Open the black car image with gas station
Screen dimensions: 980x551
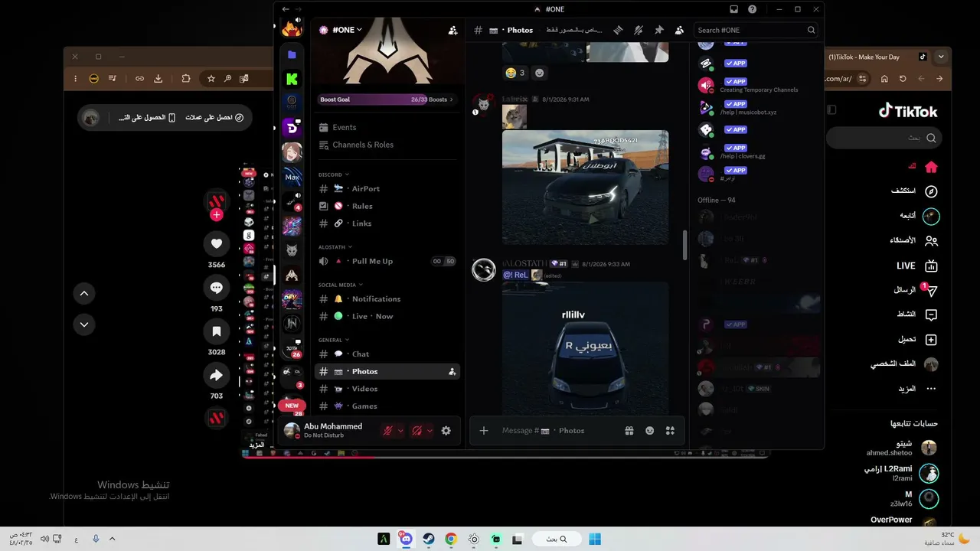point(585,187)
